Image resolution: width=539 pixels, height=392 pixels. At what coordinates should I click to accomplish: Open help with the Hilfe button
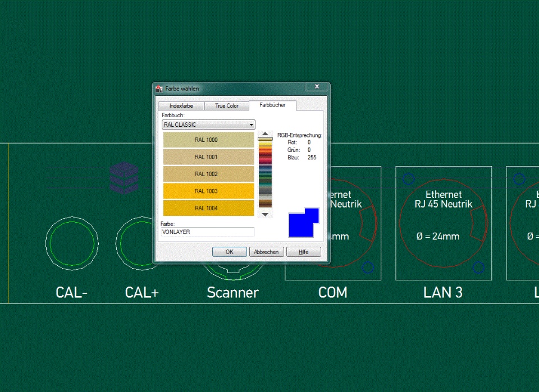(304, 252)
